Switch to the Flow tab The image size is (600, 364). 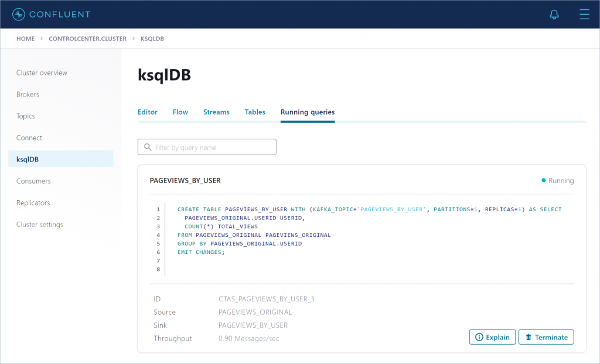(180, 112)
